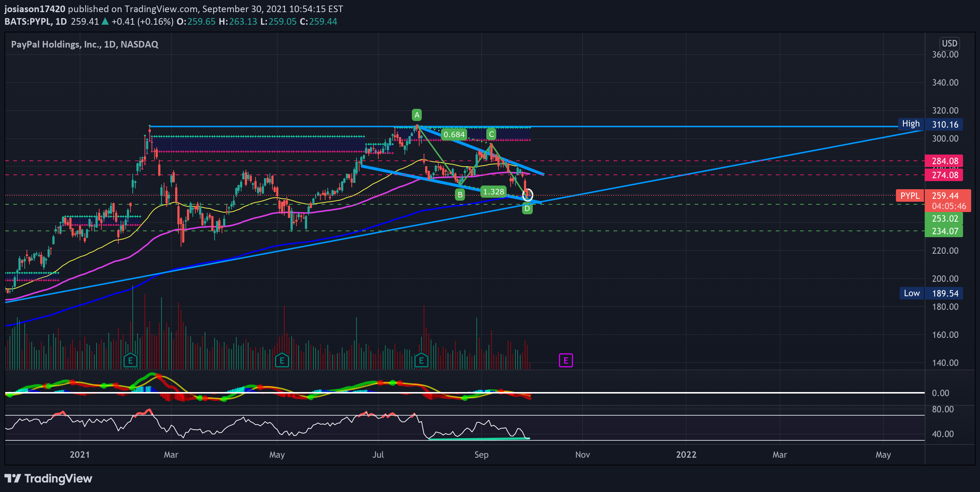Click the 04:05:46 countdown timer label
980x492 pixels.
pos(949,206)
